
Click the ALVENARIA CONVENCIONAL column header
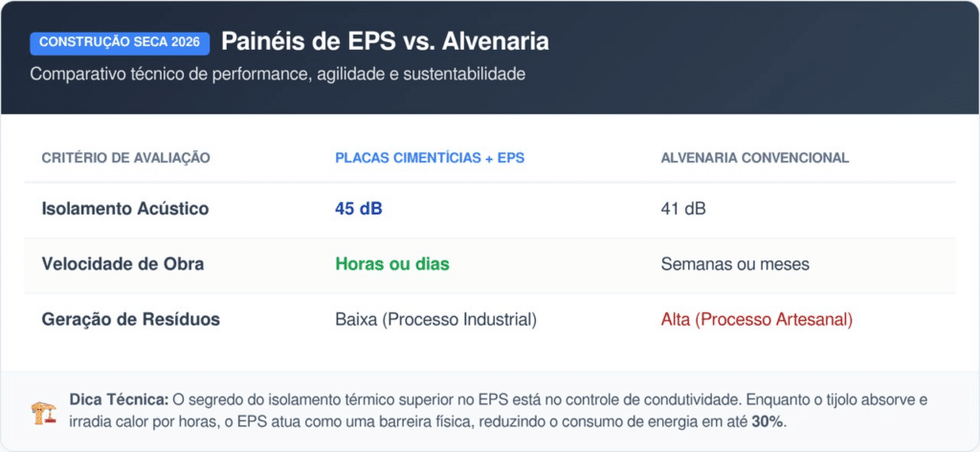(x=755, y=157)
